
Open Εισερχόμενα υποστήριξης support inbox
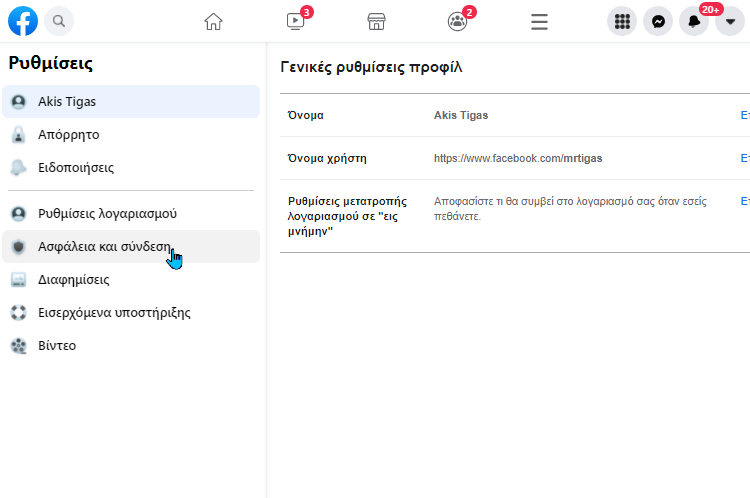[131, 312]
